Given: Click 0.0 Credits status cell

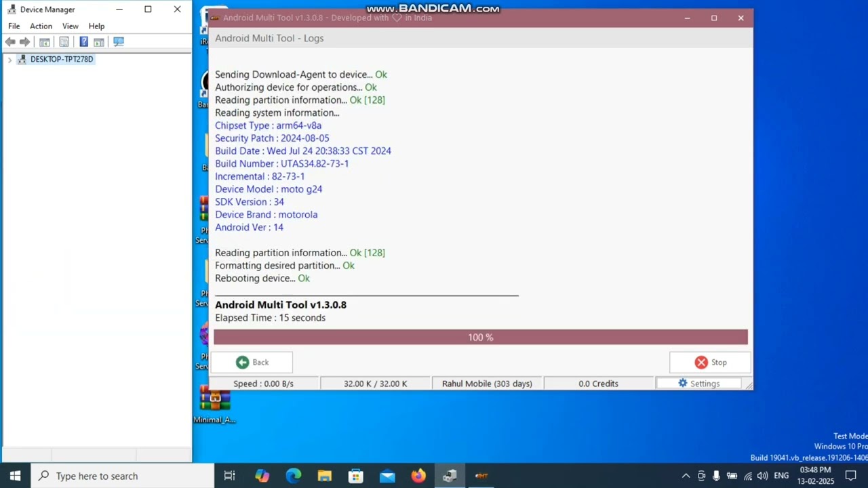Looking at the screenshot, I should (x=598, y=384).
